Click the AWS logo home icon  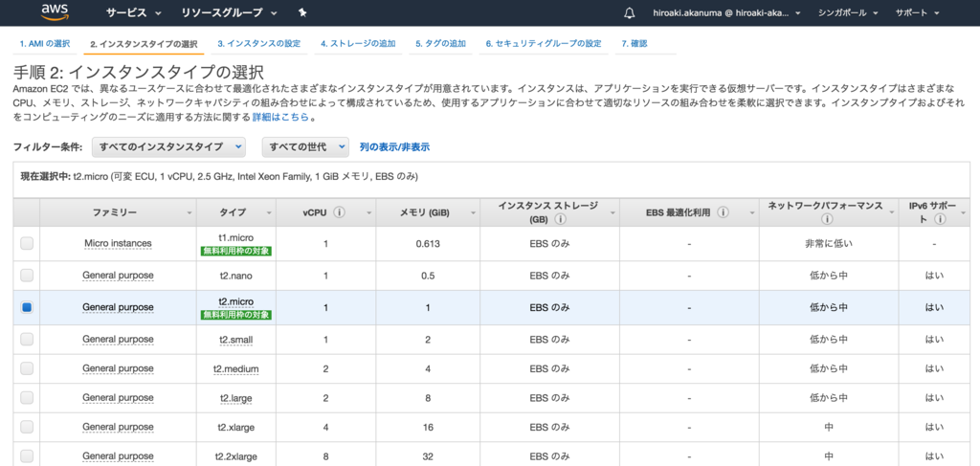tap(55, 11)
